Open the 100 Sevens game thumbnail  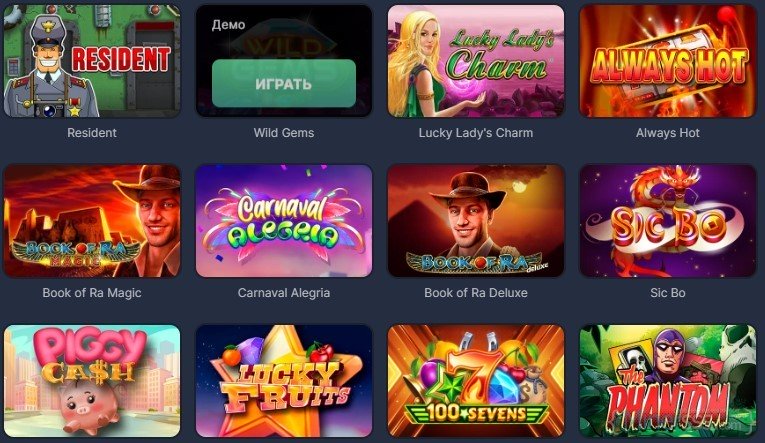tap(476, 381)
